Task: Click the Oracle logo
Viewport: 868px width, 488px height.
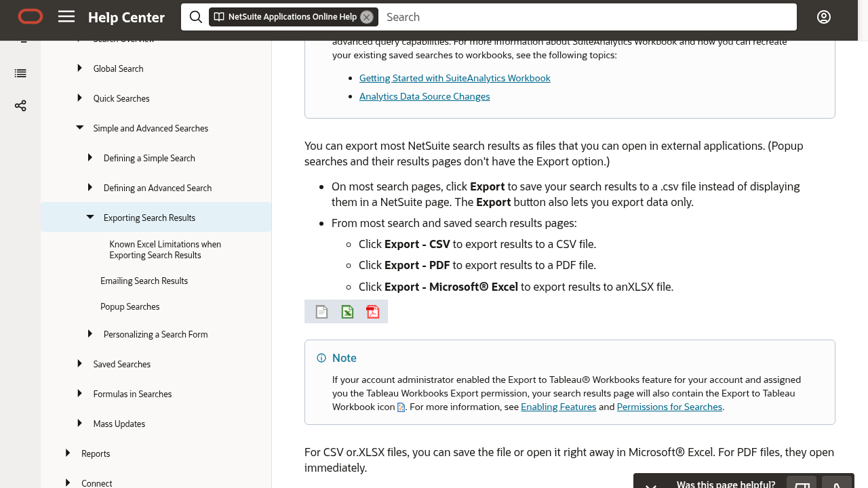Action: (x=31, y=16)
